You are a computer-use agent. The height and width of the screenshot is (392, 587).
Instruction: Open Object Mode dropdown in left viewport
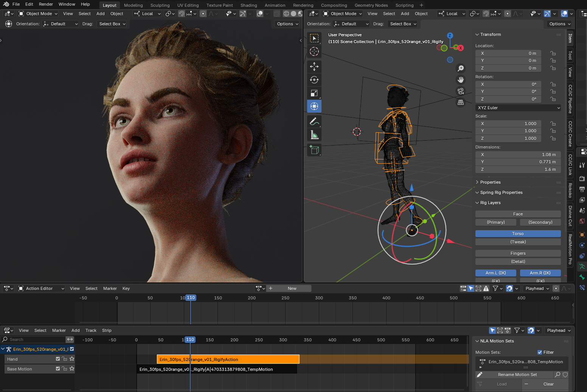point(38,14)
